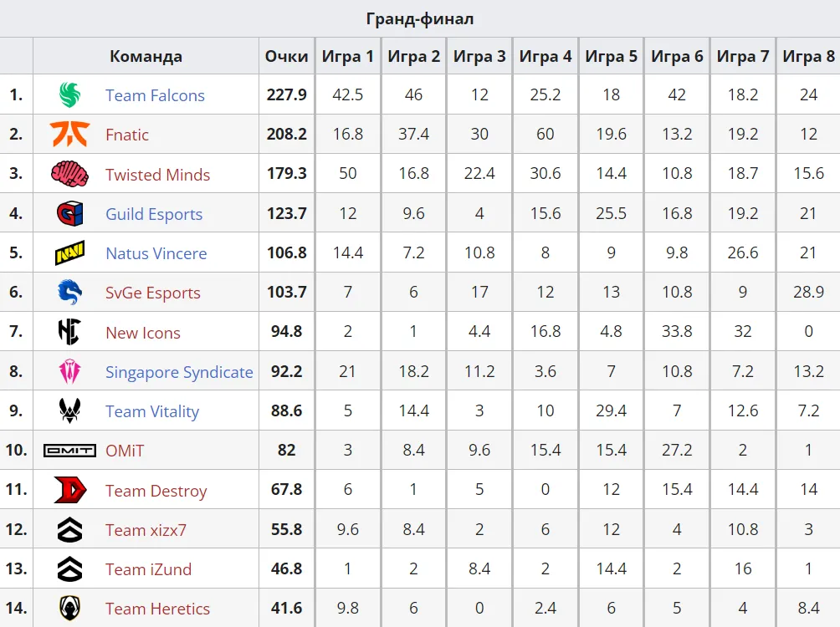Click the Игра 5 column header
Image resolution: width=840 pixels, height=627 pixels.
[612, 56]
